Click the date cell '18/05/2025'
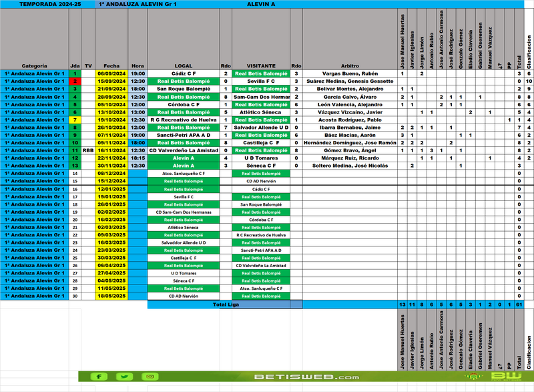This screenshot has width=534, height=392. pos(111,296)
